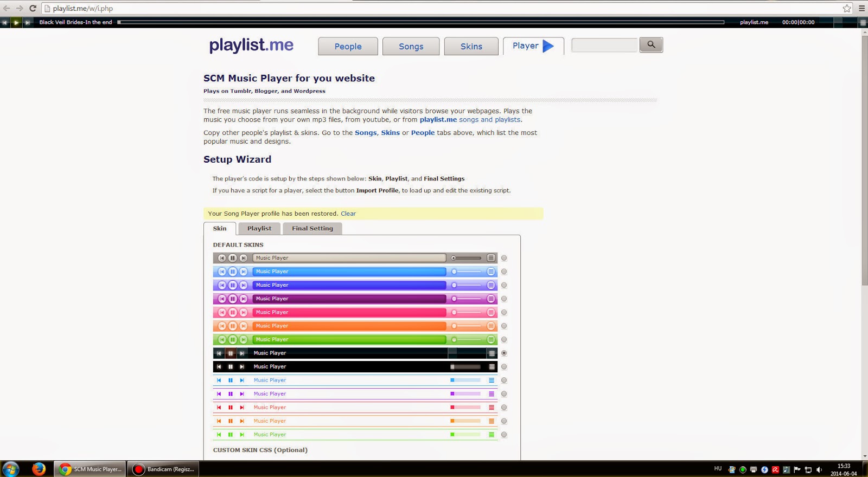
Task: Follow the Skins link in the description
Action: point(390,133)
